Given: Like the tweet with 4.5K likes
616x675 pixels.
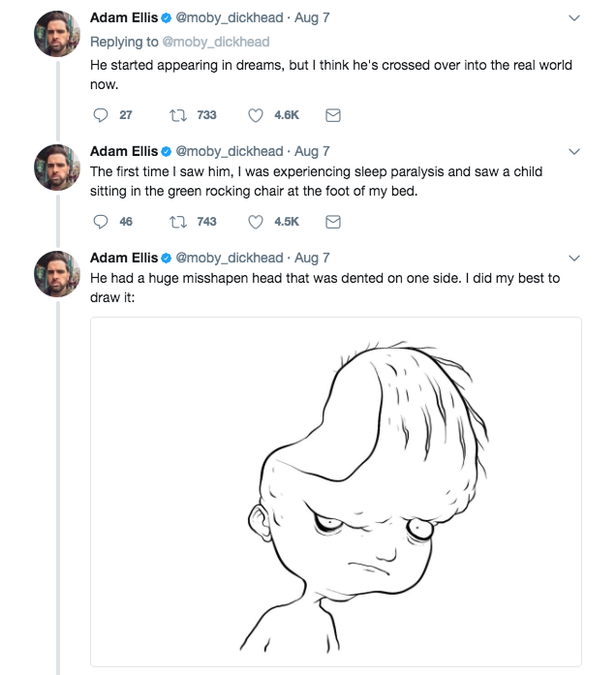Looking at the screenshot, I should click(256, 222).
